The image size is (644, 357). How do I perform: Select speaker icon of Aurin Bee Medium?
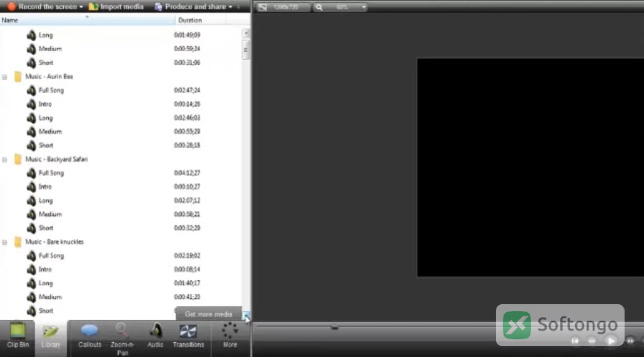point(31,132)
